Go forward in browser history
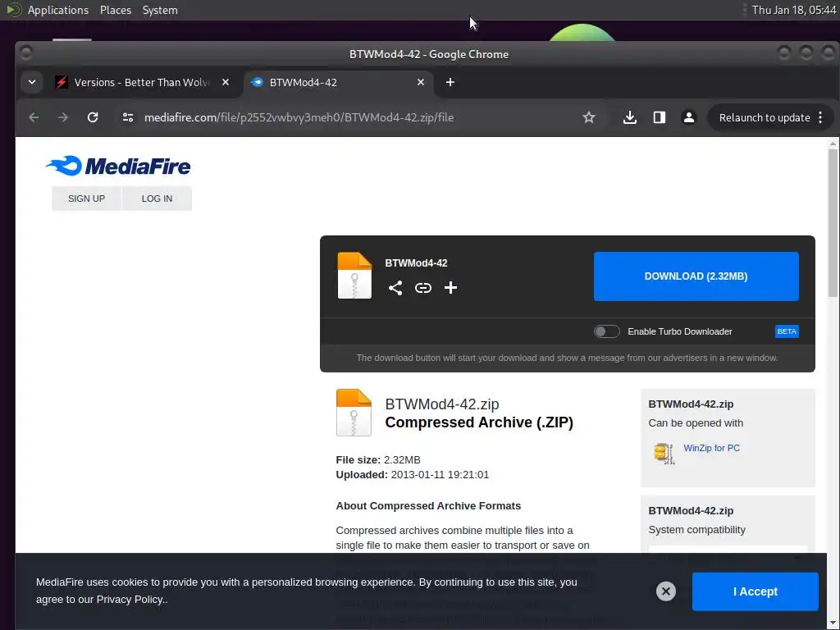The height and width of the screenshot is (630, 840). tap(63, 117)
